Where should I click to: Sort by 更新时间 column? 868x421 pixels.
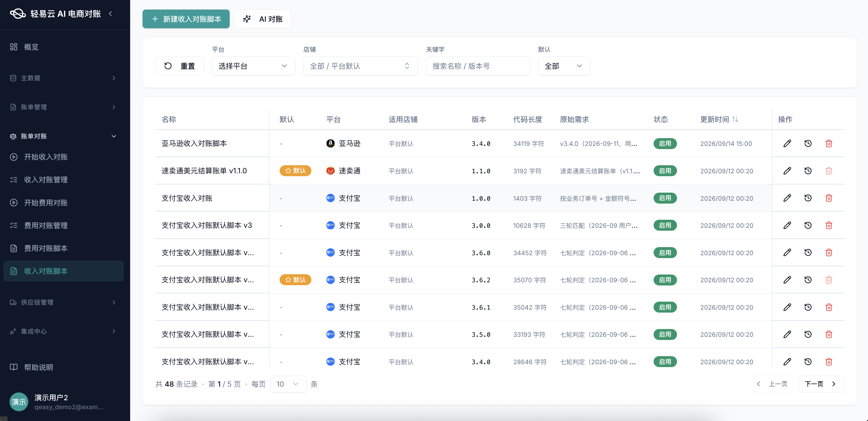[x=719, y=119]
